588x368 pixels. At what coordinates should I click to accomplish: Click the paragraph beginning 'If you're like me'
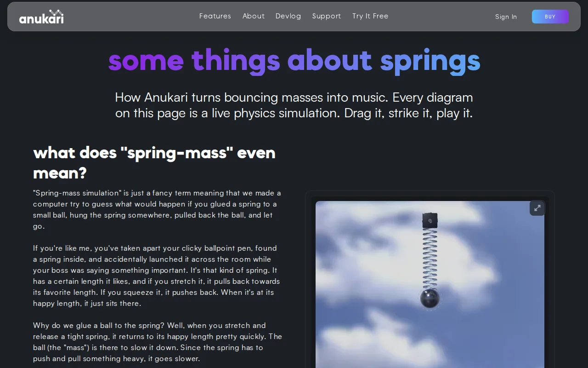tap(157, 276)
